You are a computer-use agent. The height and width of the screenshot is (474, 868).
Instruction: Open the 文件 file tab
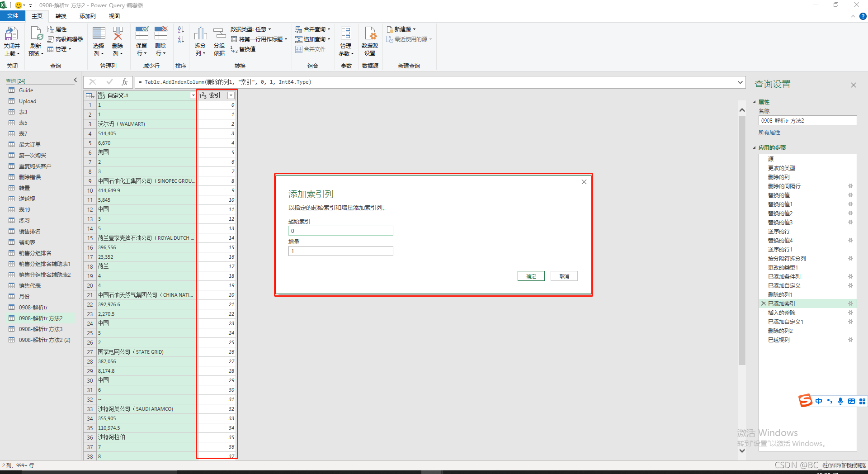13,16
